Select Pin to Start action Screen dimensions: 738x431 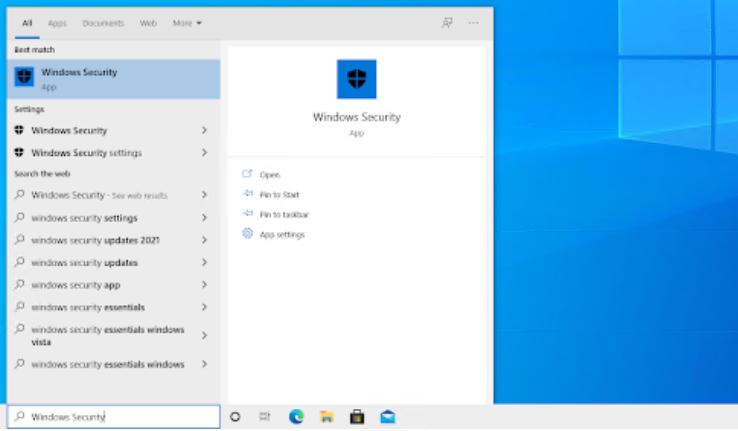pyautogui.click(x=279, y=194)
